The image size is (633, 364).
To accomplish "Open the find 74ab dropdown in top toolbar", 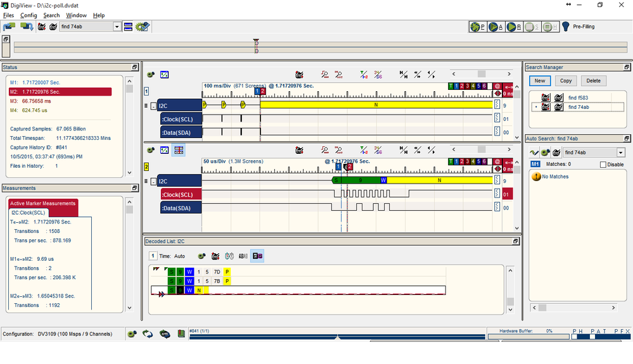I will click(117, 27).
